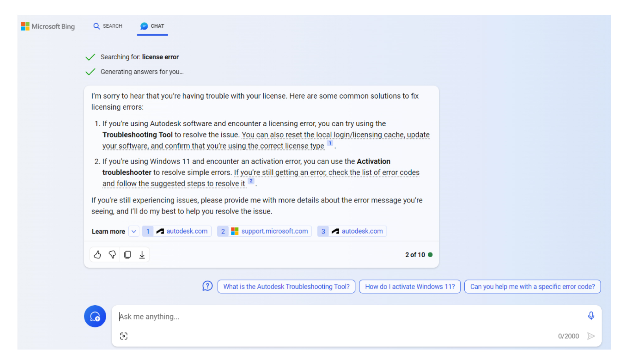Expand the Learn more chevron dropdown
Viewport: 628px width, 364px height.
pos(134,231)
